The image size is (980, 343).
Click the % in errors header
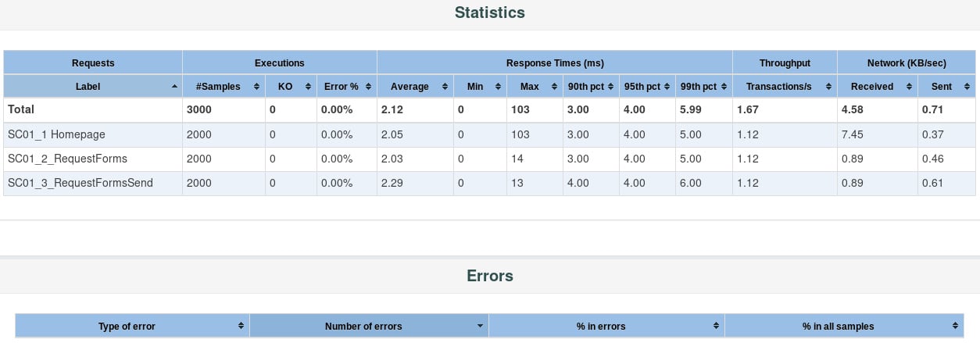[606, 326]
